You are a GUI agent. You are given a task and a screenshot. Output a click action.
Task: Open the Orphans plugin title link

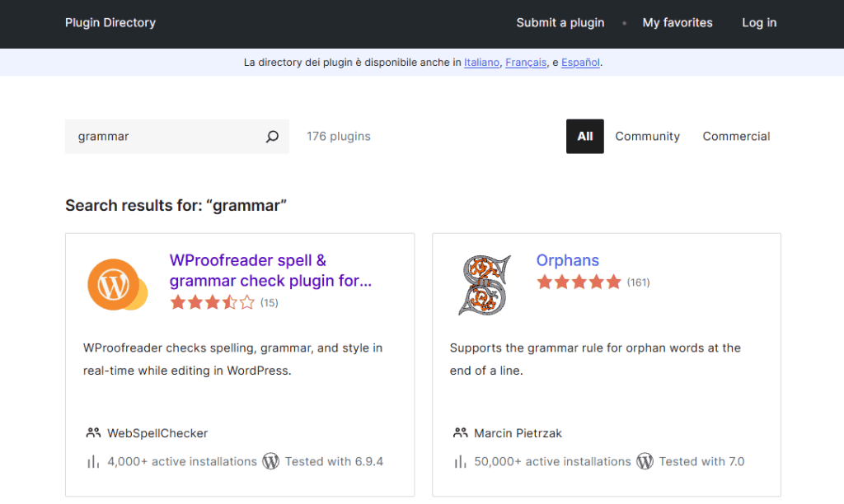(x=567, y=260)
